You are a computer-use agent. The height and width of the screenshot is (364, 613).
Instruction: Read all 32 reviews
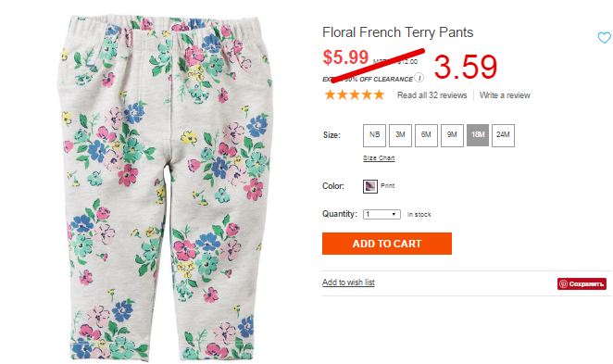[x=432, y=95]
